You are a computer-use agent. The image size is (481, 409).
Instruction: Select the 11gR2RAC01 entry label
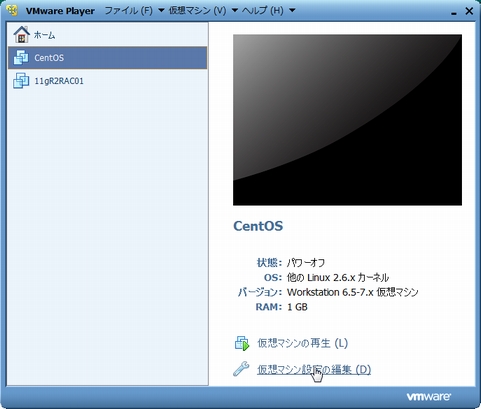tap(59, 81)
